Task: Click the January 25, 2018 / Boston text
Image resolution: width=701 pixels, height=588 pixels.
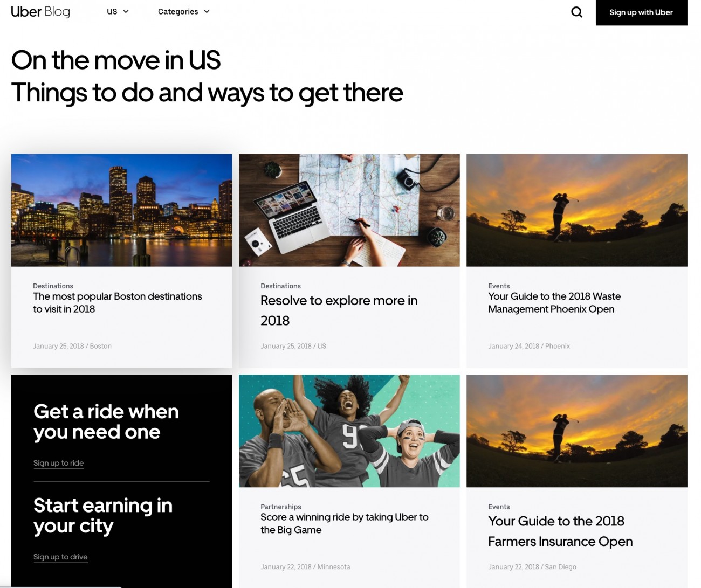Action: point(72,346)
